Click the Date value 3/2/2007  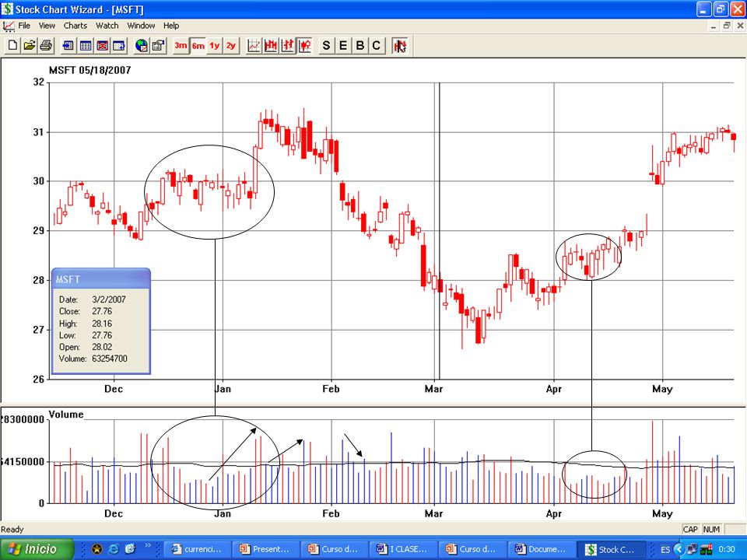(109, 299)
